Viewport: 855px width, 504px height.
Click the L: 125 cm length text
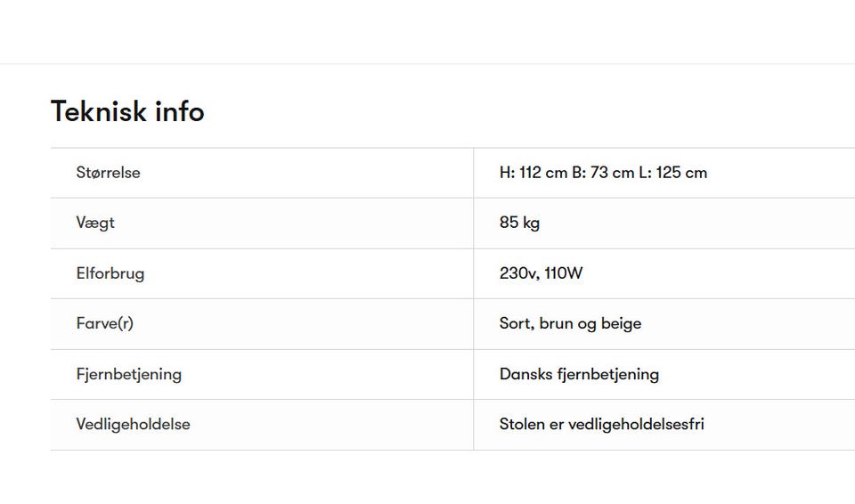[x=673, y=173]
